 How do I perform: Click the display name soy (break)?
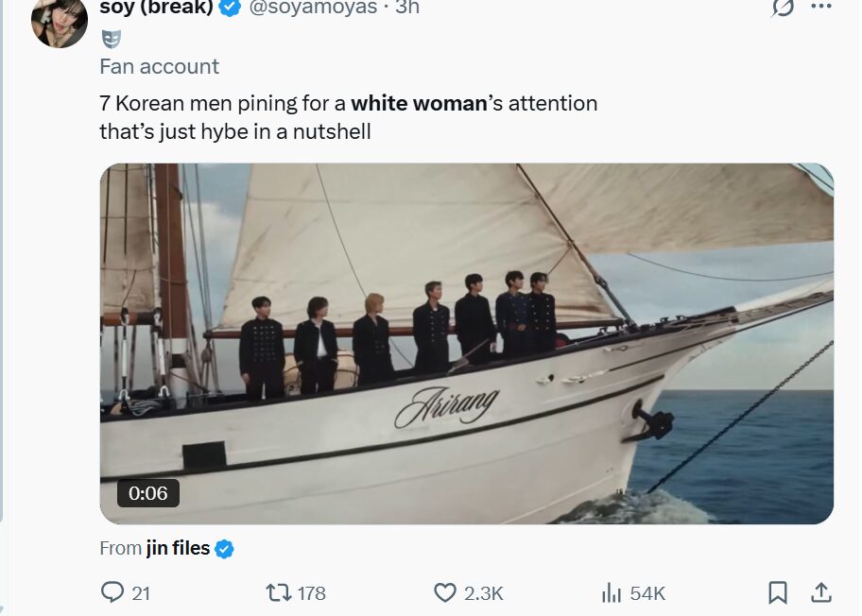point(156,8)
